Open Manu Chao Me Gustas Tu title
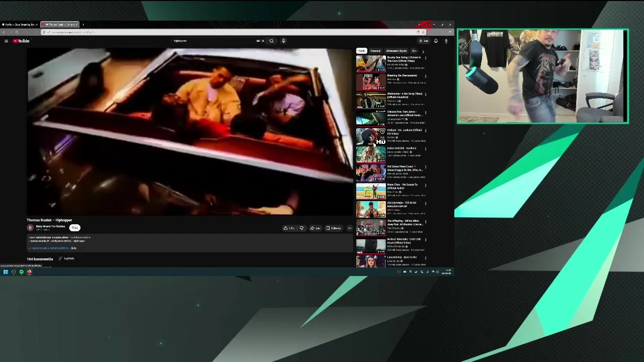The height and width of the screenshot is (362, 644). (403, 186)
